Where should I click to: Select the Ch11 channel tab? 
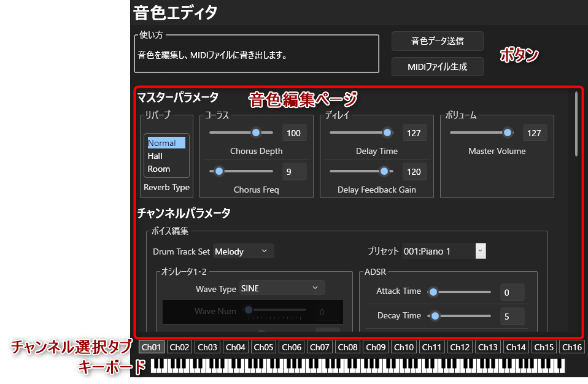click(x=431, y=347)
